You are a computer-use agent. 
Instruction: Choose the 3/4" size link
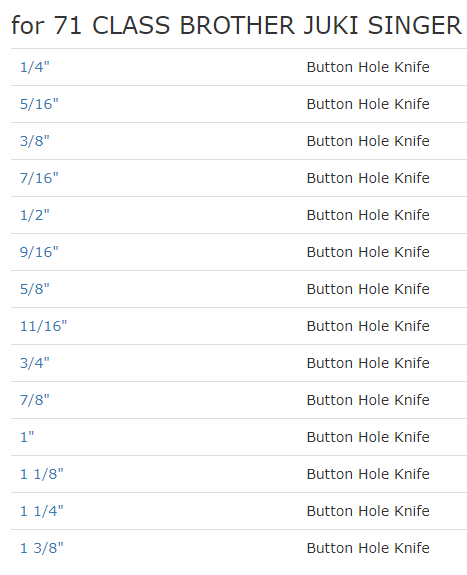coord(34,363)
